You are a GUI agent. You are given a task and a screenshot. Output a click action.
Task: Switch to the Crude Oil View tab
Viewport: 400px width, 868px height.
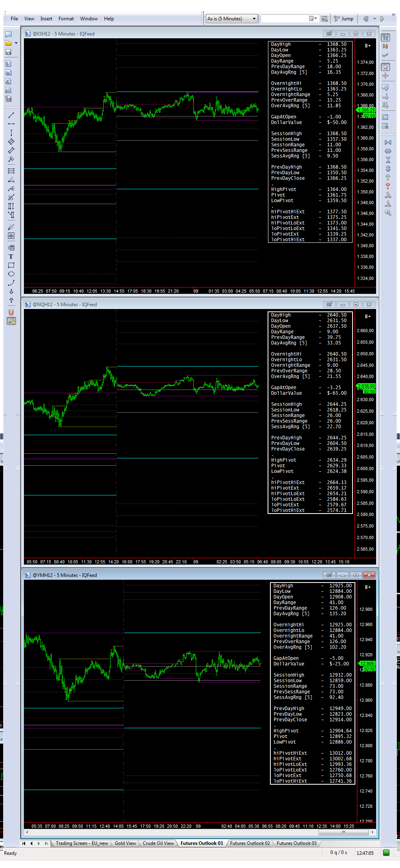coord(158,843)
